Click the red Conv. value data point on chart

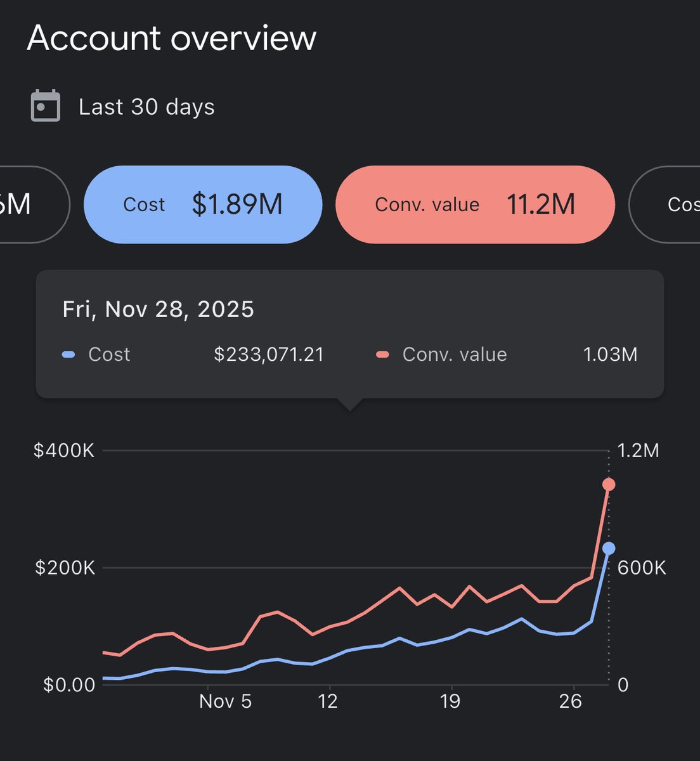click(x=608, y=485)
